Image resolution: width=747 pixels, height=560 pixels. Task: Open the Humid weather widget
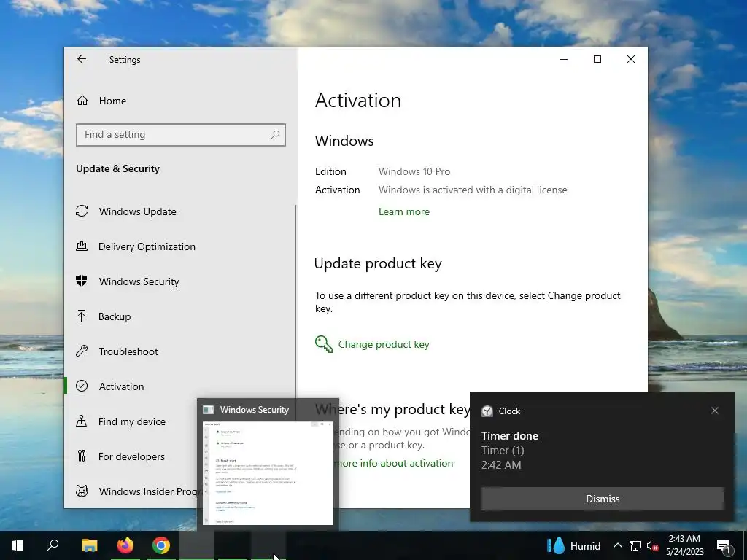pyautogui.click(x=573, y=545)
